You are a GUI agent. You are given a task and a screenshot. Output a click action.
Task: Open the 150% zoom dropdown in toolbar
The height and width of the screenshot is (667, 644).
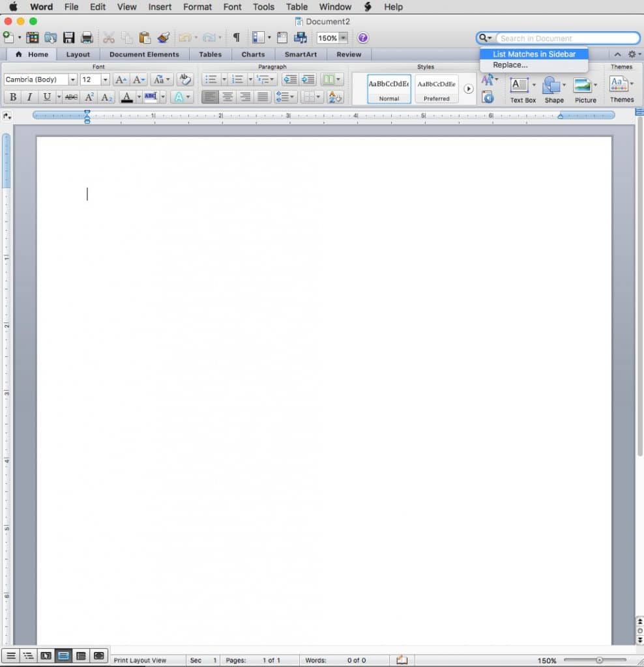[344, 38]
